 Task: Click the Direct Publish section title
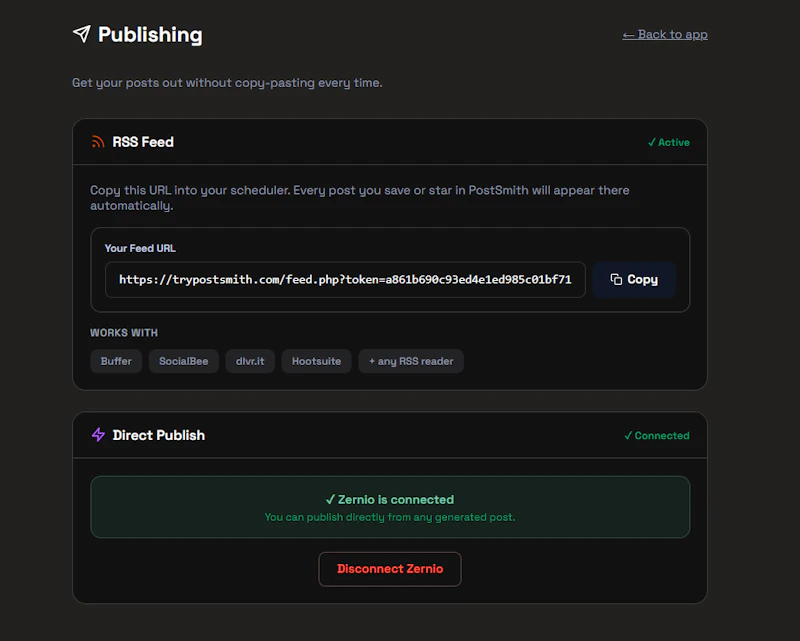click(159, 435)
